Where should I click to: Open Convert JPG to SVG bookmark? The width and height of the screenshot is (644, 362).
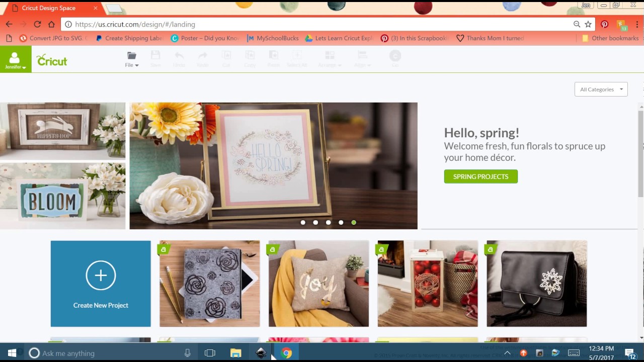click(x=53, y=38)
